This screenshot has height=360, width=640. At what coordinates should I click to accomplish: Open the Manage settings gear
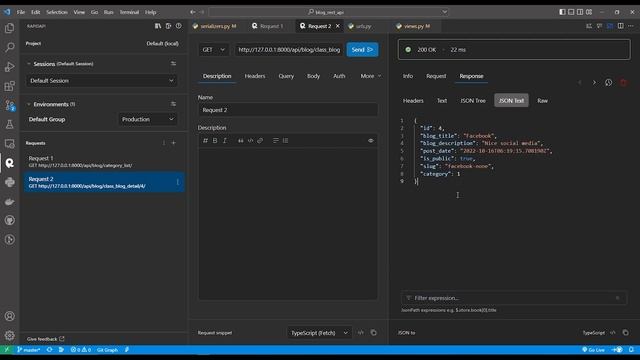[9, 336]
